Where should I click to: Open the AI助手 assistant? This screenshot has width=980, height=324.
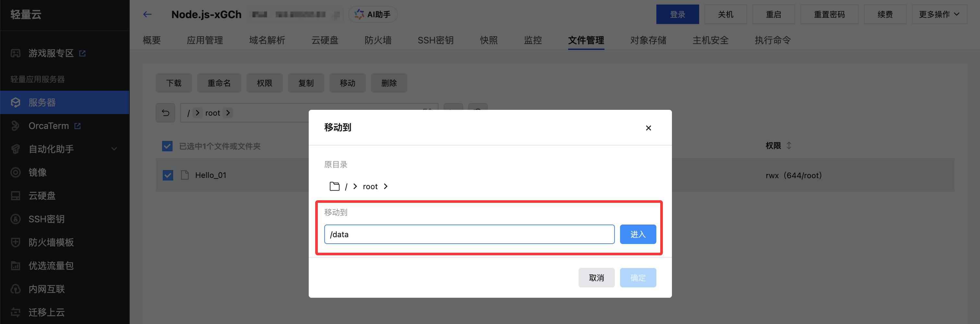click(373, 15)
